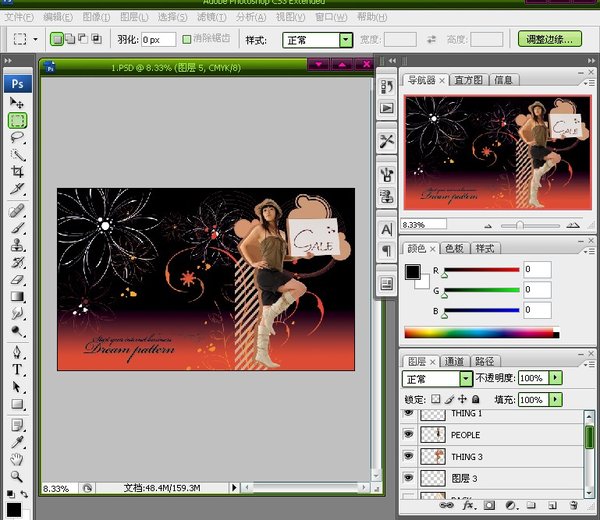Screen dimensions: 600x520
Task: Switch to the 通道 channels tab
Action: (453, 361)
